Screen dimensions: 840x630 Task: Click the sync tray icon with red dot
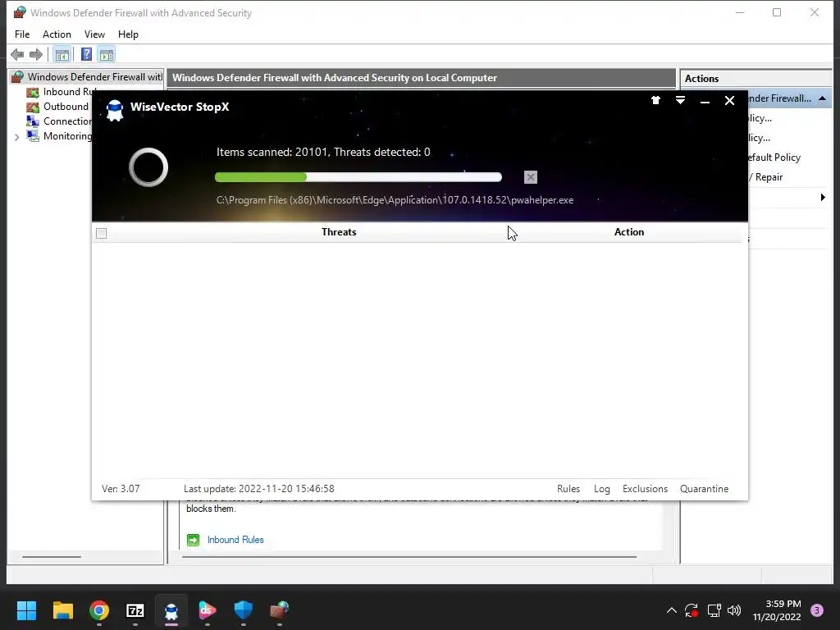click(692, 610)
